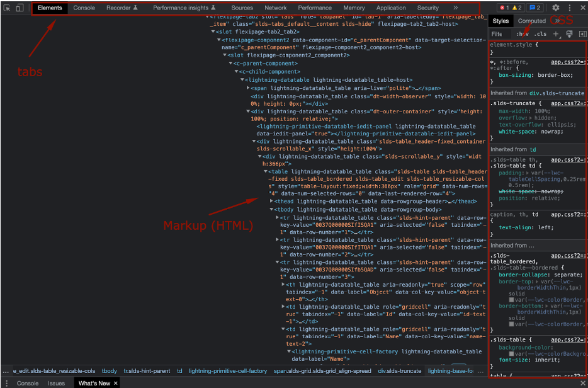Open the Console drawer tab

[27, 383]
